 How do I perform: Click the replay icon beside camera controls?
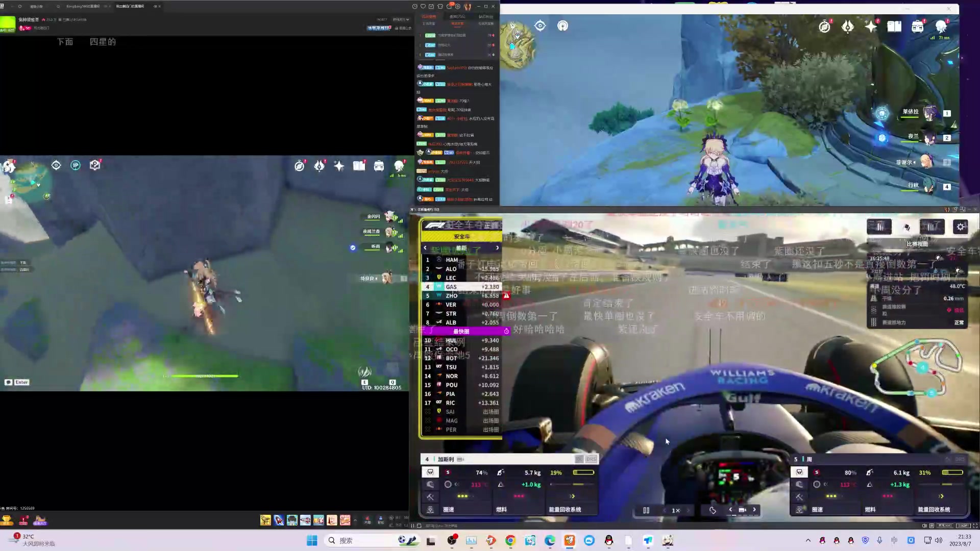pos(713,510)
